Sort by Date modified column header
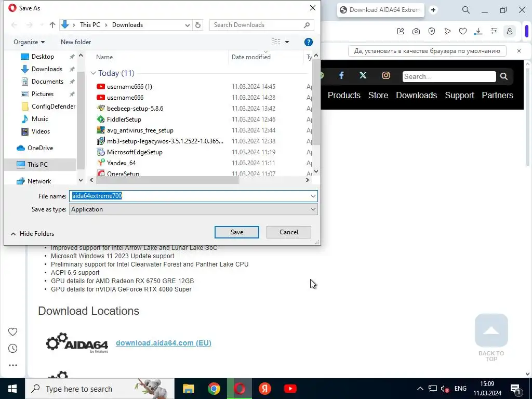Viewport: 532px width, 399px height. (x=251, y=57)
